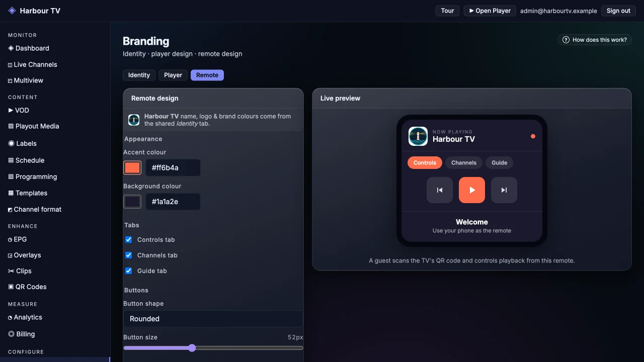Click the EPG sidebar icon
Viewport: 644px width, 362px height.
[x=10, y=240]
